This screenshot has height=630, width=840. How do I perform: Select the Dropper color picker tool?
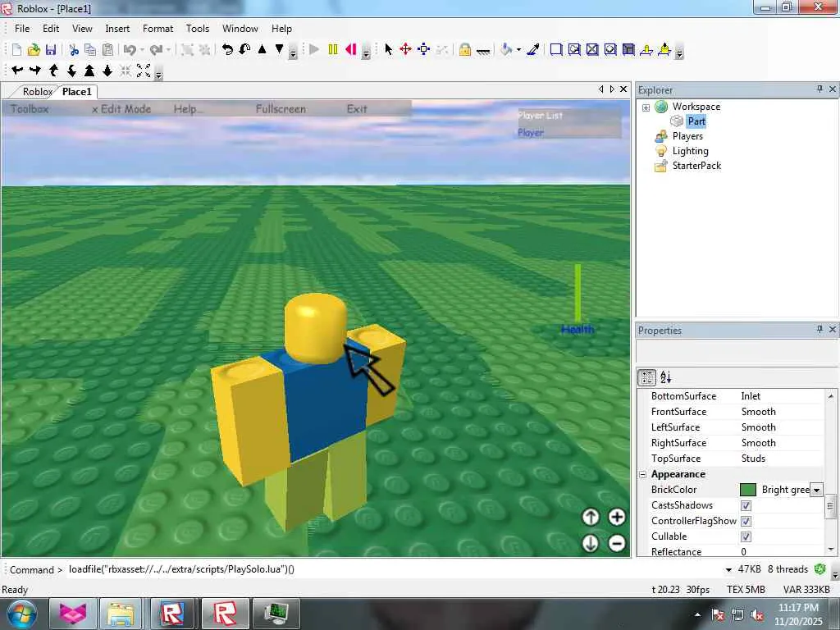tap(533, 50)
